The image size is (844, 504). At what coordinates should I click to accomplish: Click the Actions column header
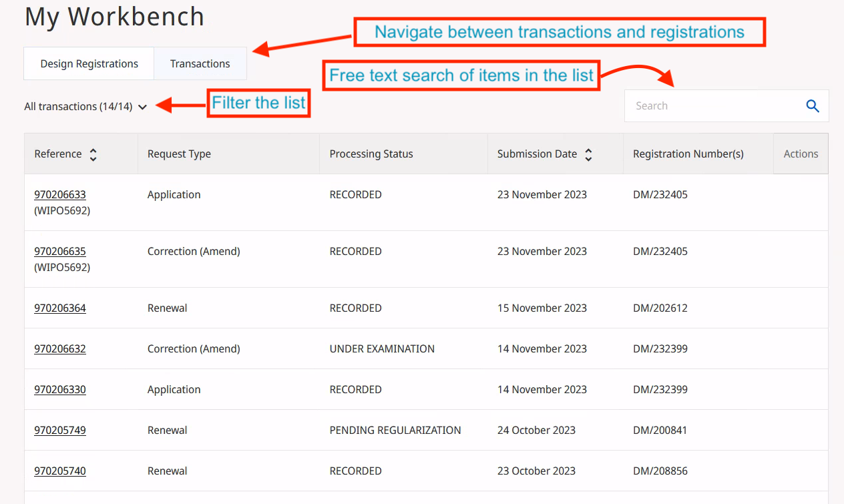click(801, 154)
